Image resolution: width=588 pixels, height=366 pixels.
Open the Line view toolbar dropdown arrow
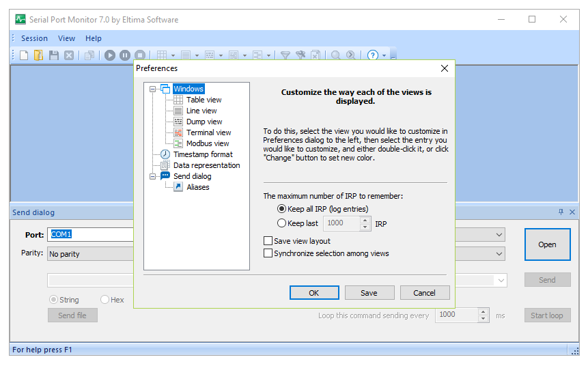197,55
